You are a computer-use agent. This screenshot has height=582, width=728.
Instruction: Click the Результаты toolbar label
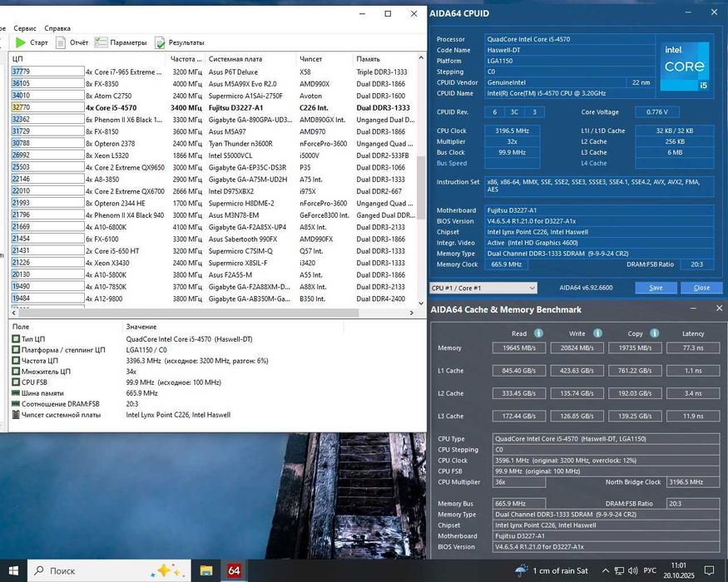tap(186, 42)
